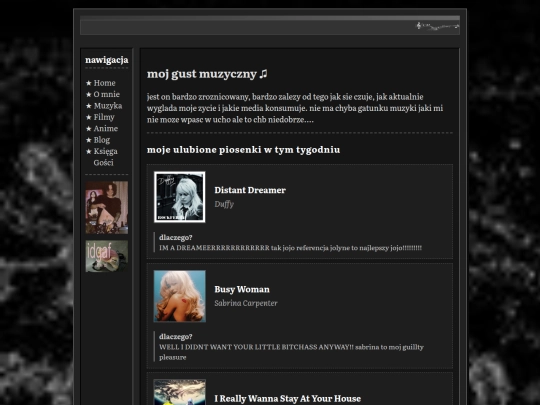This screenshot has width=540, height=405.
Task: Click the Distant Dreamer album cover
Action: pos(179,197)
